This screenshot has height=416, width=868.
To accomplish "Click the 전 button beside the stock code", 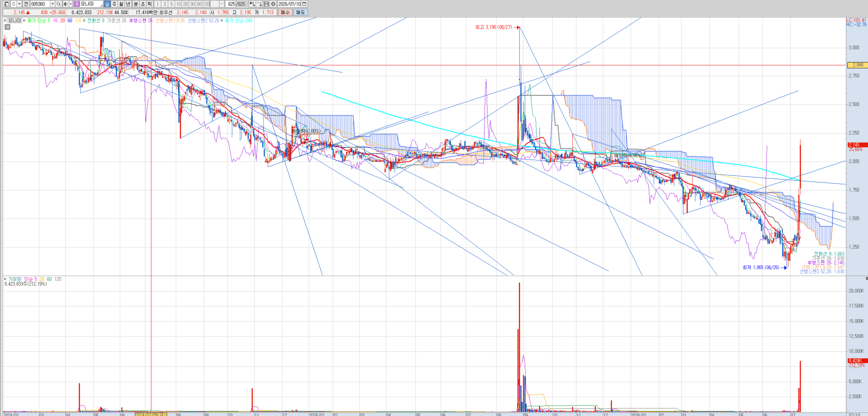I will coord(26,4).
